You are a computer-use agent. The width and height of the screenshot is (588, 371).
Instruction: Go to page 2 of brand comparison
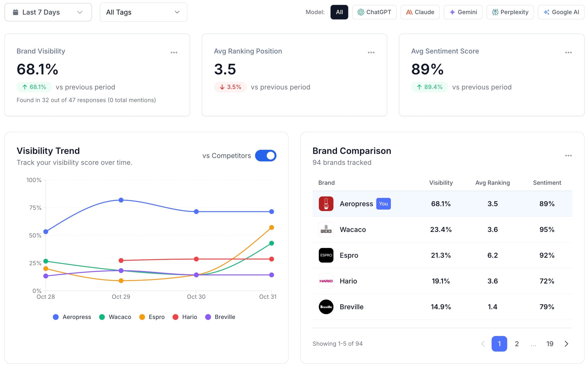click(x=517, y=344)
